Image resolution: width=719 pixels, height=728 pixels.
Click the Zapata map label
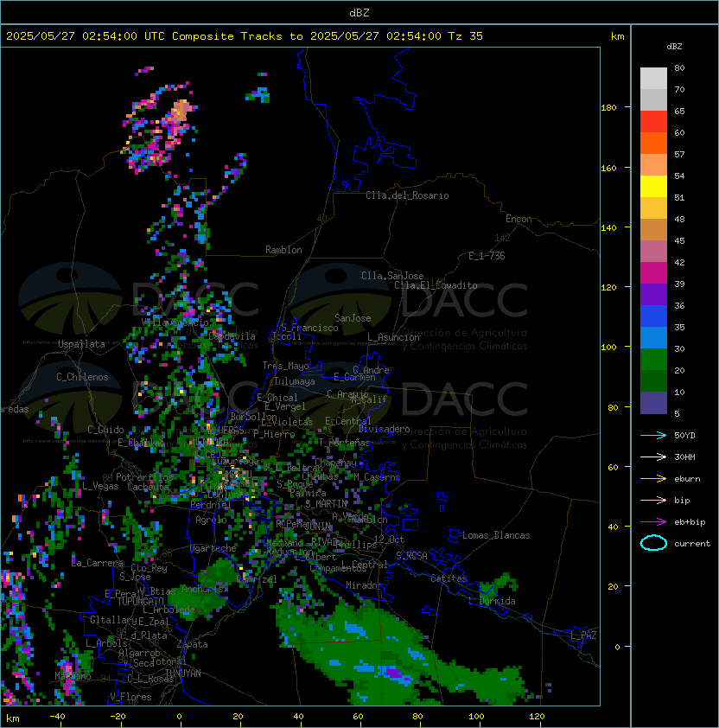point(192,644)
